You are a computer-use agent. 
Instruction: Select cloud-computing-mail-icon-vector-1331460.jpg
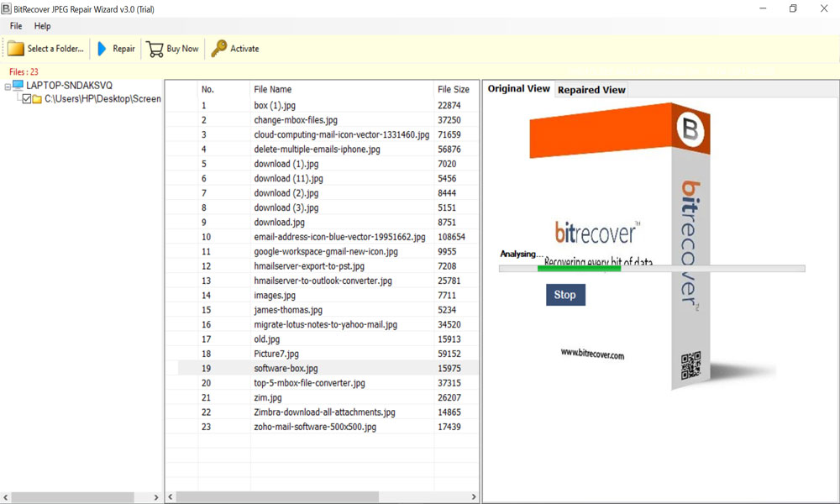(x=342, y=134)
